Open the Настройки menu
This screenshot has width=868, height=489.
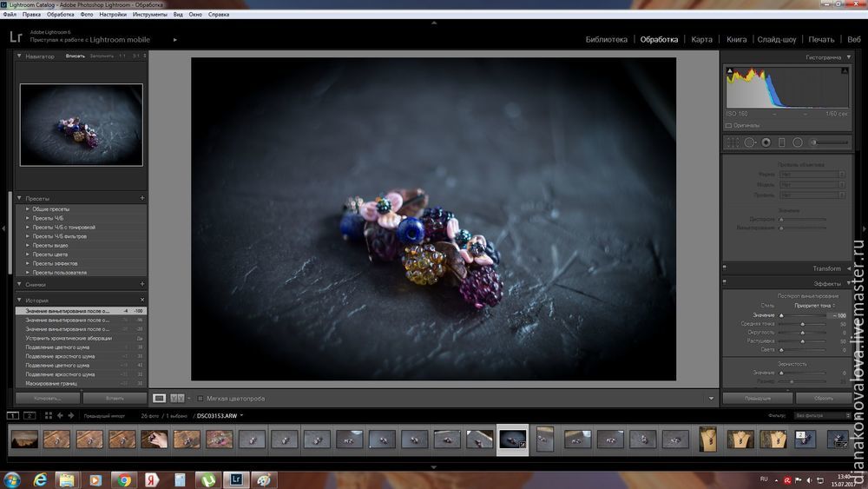click(x=112, y=15)
